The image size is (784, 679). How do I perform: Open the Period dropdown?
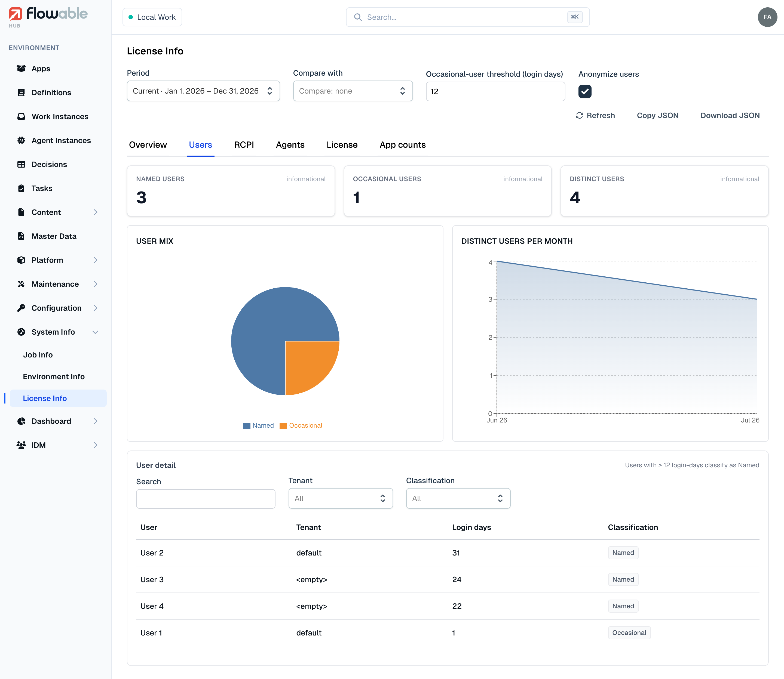203,91
